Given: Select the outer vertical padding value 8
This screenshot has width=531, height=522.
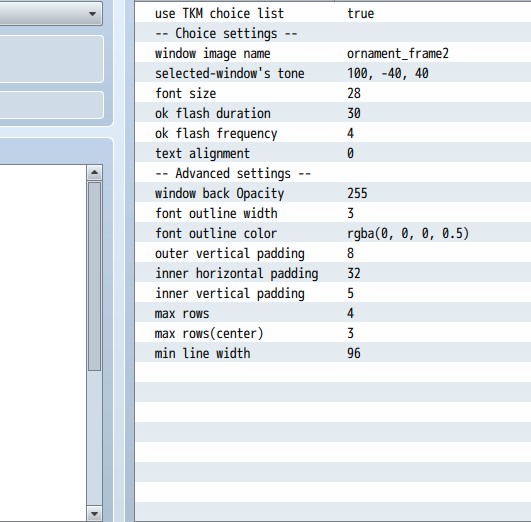Looking at the screenshot, I should (351, 254).
